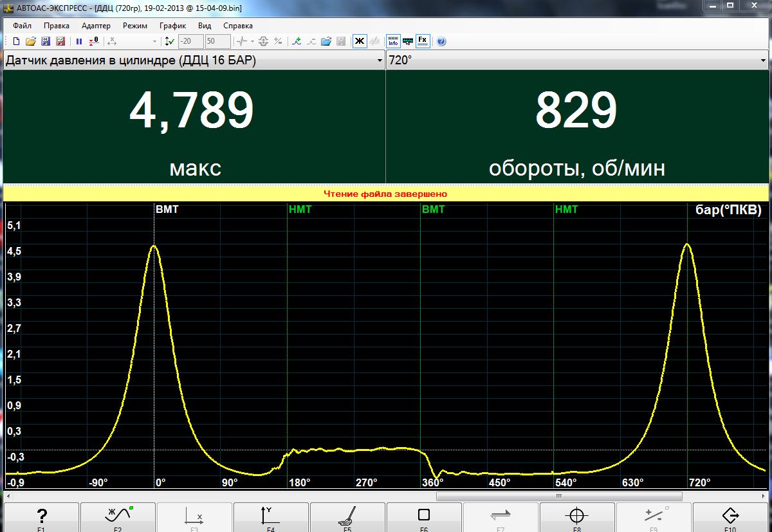Toggle the Fx functions button
The height and width of the screenshot is (532, 772).
click(x=423, y=41)
